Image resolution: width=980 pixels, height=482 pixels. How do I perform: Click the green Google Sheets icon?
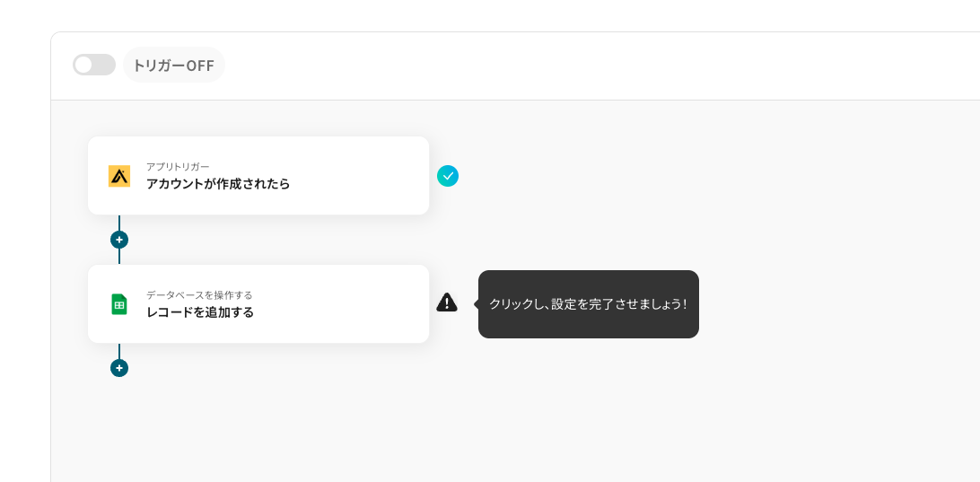pyautogui.click(x=119, y=304)
